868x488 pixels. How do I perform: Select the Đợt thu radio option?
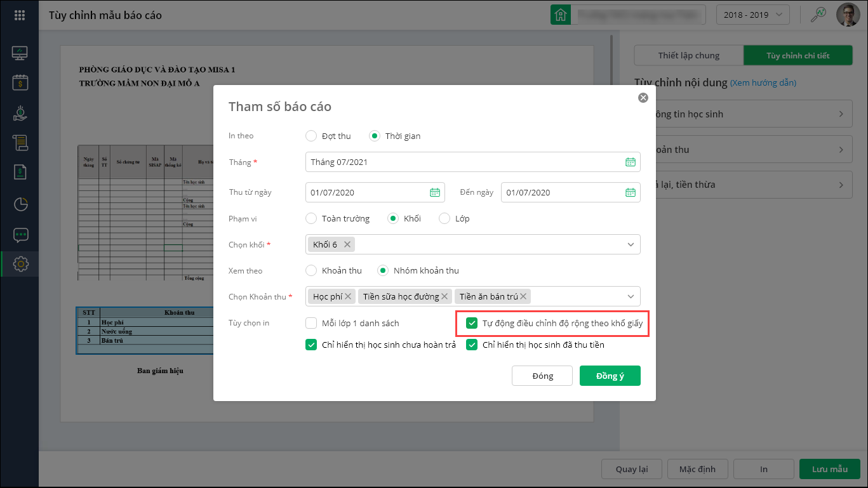click(311, 136)
